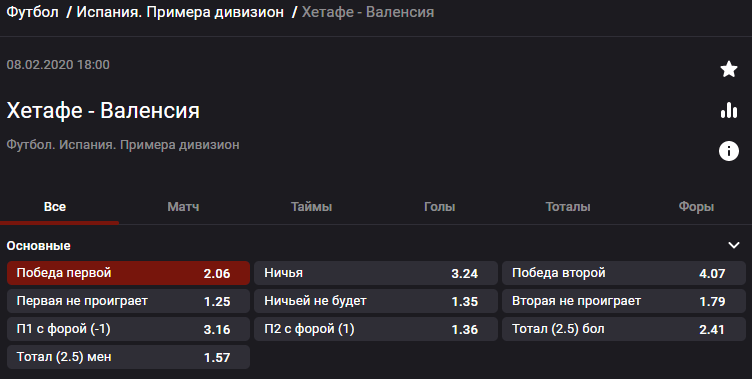Screen dimensions: 752x379
Task: Select Первая не проиграет 1.25 bet
Action: (x=129, y=301)
